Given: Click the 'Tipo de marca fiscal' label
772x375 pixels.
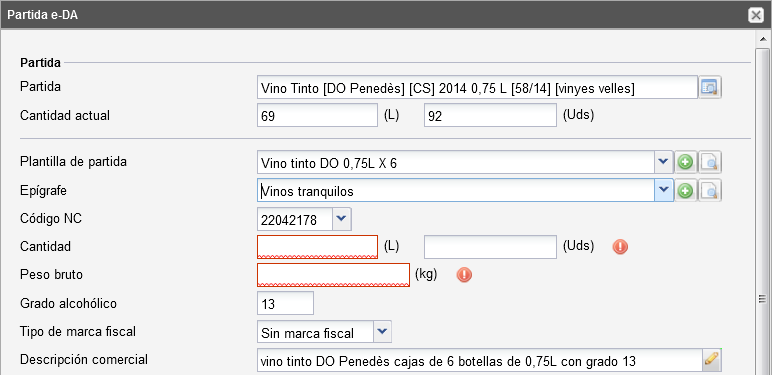Looking at the screenshot, I should coord(78,331).
